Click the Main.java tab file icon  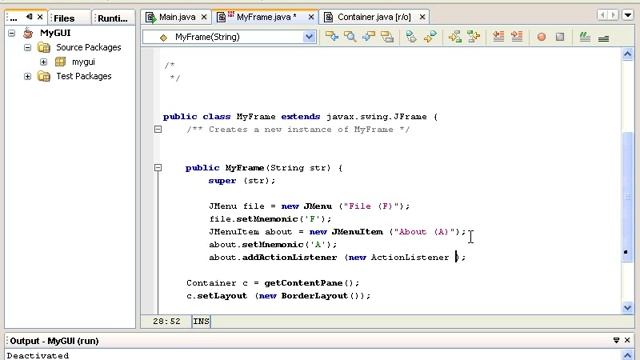click(x=151, y=17)
